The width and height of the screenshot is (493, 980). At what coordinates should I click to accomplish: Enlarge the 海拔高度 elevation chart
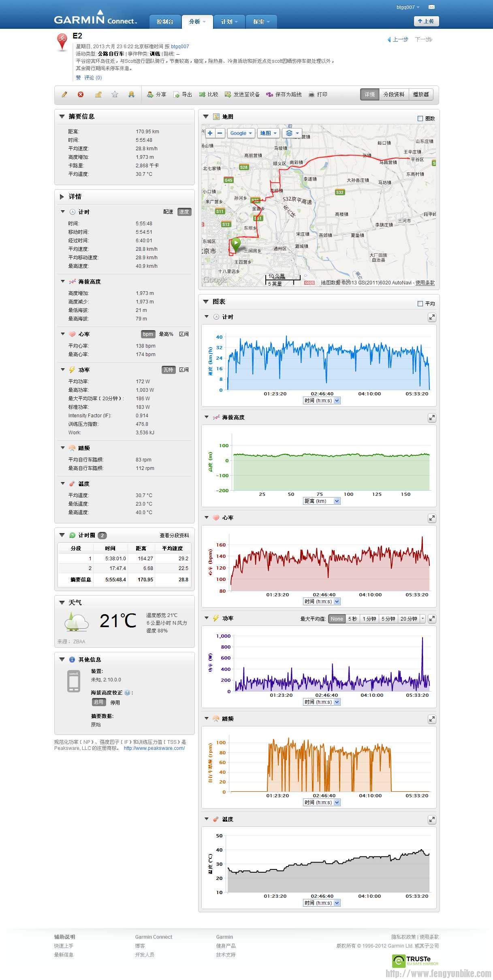tap(432, 418)
